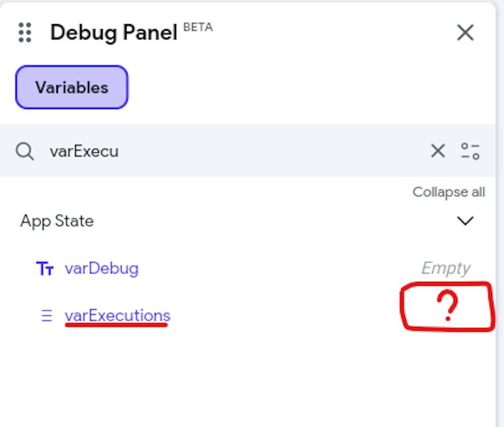The height and width of the screenshot is (427, 504).
Task: Click the red underline beneath varExecutions
Action: tap(116, 326)
